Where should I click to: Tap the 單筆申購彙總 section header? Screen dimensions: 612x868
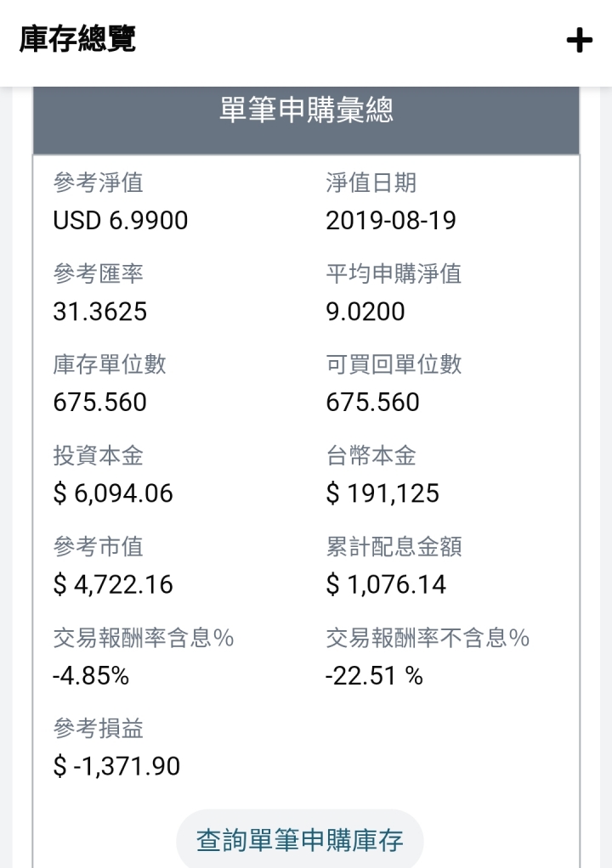[306, 110]
